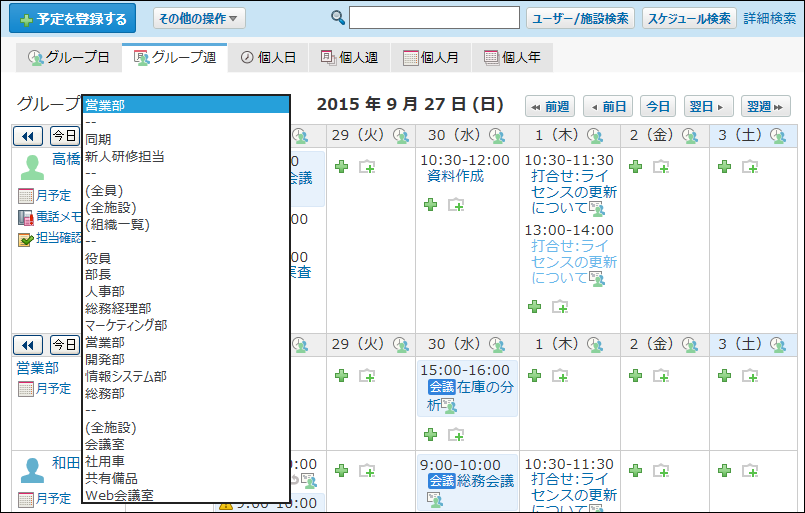805x513 pixels.
Task: Click 今日 button beside 前日
Action: coord(658,106)
